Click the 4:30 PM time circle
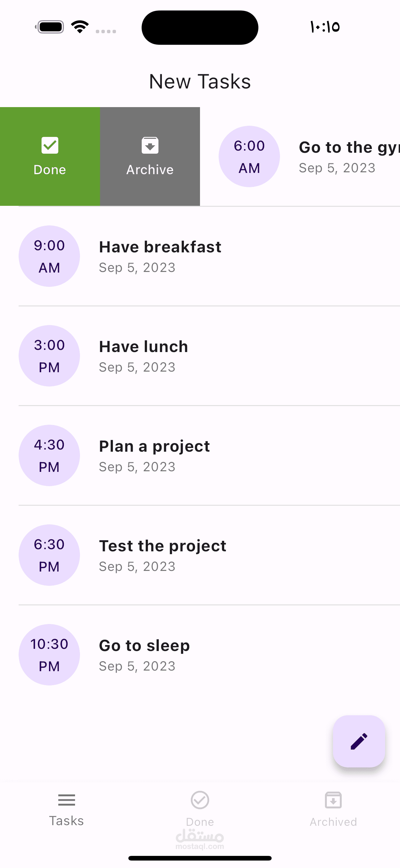The height and width of the screenshot is (868, 400). coord(49,455)
